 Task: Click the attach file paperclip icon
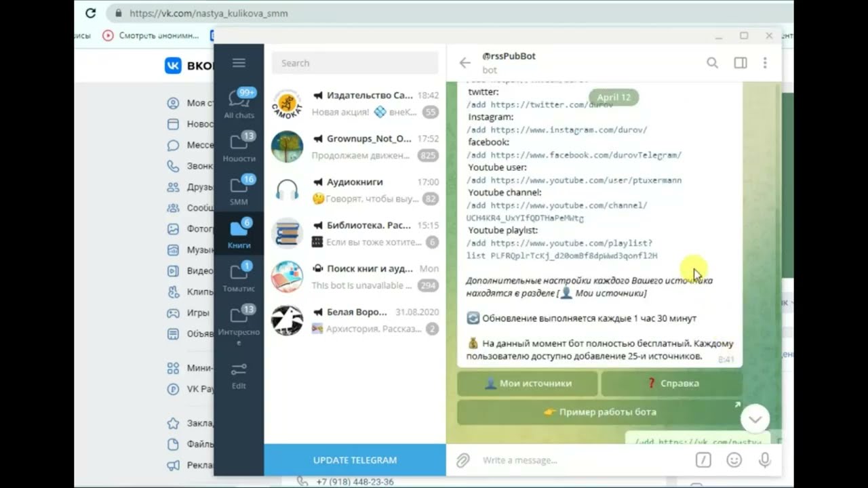tap(462, 460)
